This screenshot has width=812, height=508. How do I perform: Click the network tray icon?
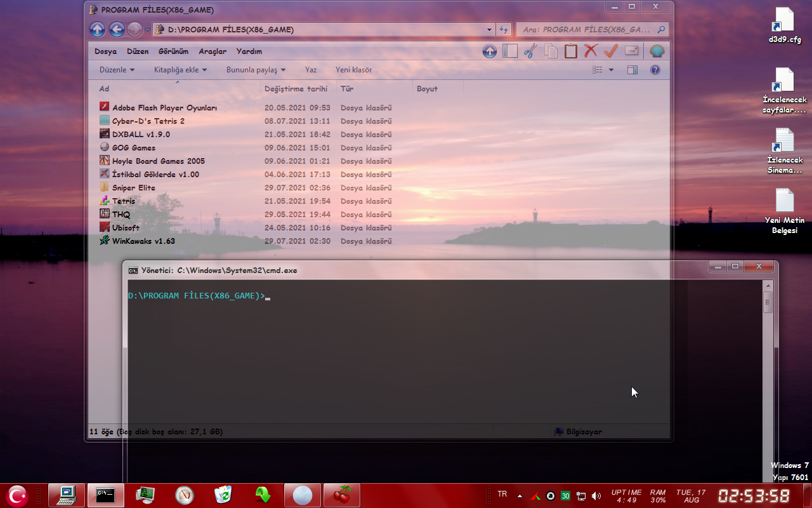[x=580, y=496]
